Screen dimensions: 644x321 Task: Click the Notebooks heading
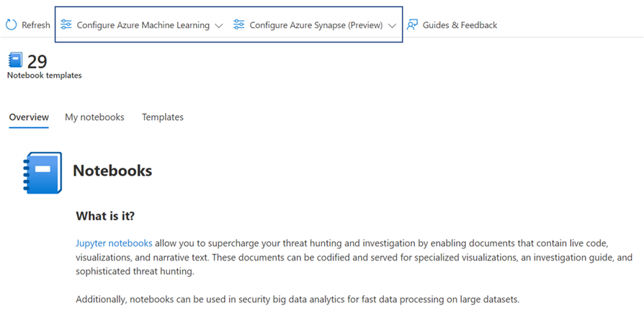112,171
